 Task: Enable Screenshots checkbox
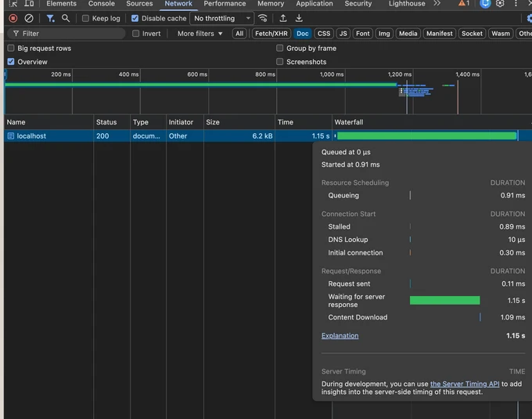tap(279, 61)
